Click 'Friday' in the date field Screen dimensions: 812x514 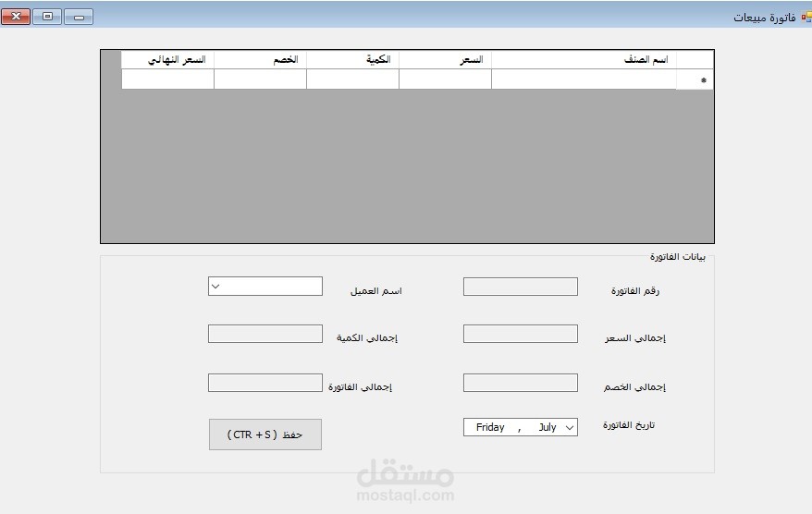point(490,427)
